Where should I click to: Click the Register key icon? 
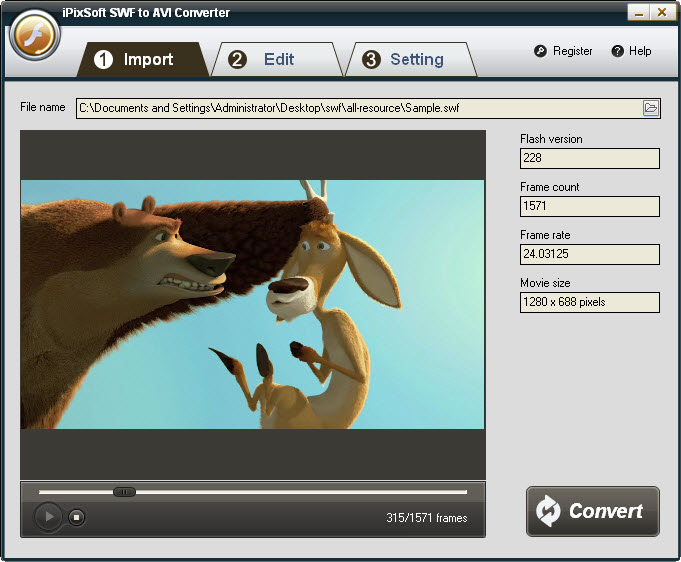click(540, 51)
